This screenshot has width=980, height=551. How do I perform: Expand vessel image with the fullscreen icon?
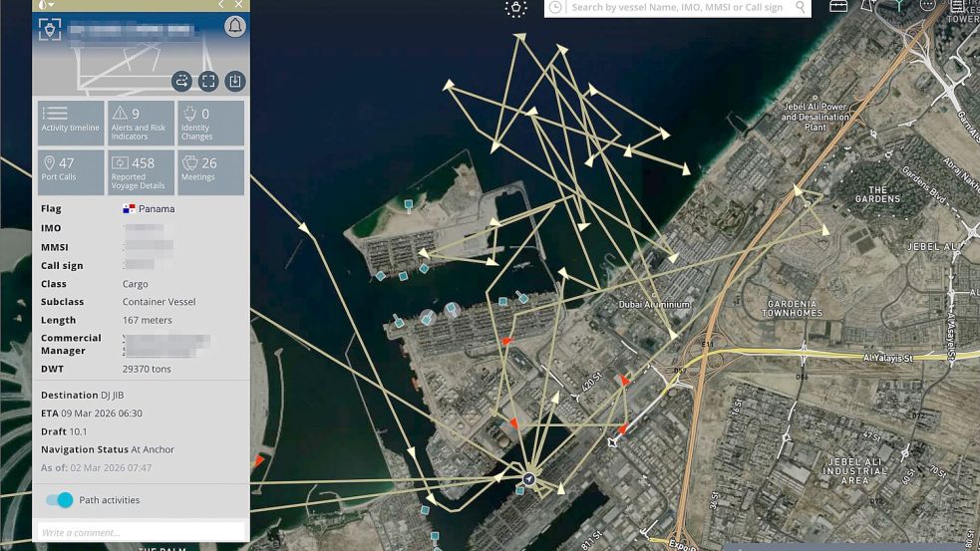pos(208,82)
